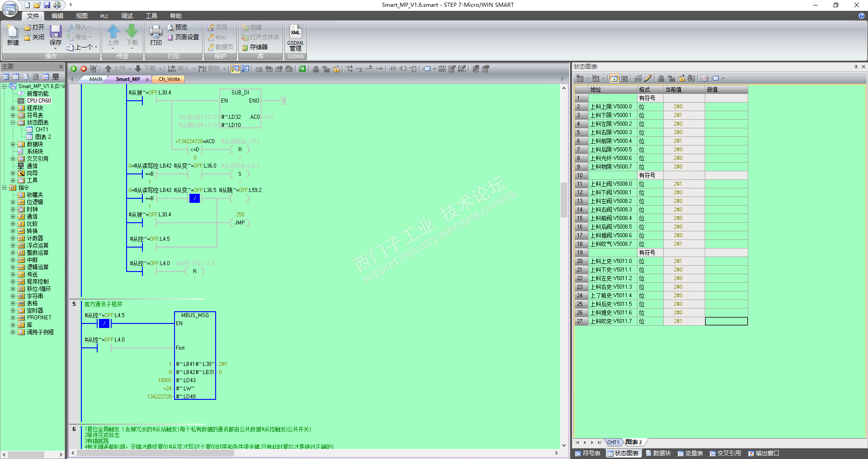
Task: Expand the 数据块 tree node
Action: [x=13, y=144]
